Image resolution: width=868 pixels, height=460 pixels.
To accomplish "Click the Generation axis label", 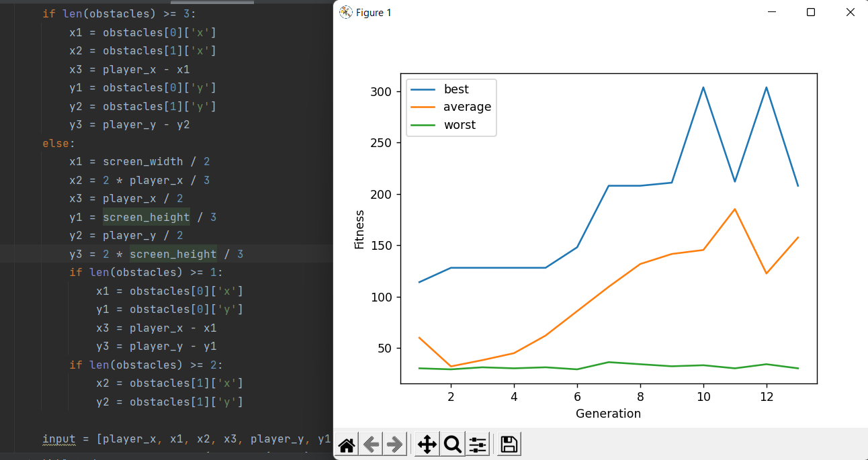I will (x=608, y=414).
